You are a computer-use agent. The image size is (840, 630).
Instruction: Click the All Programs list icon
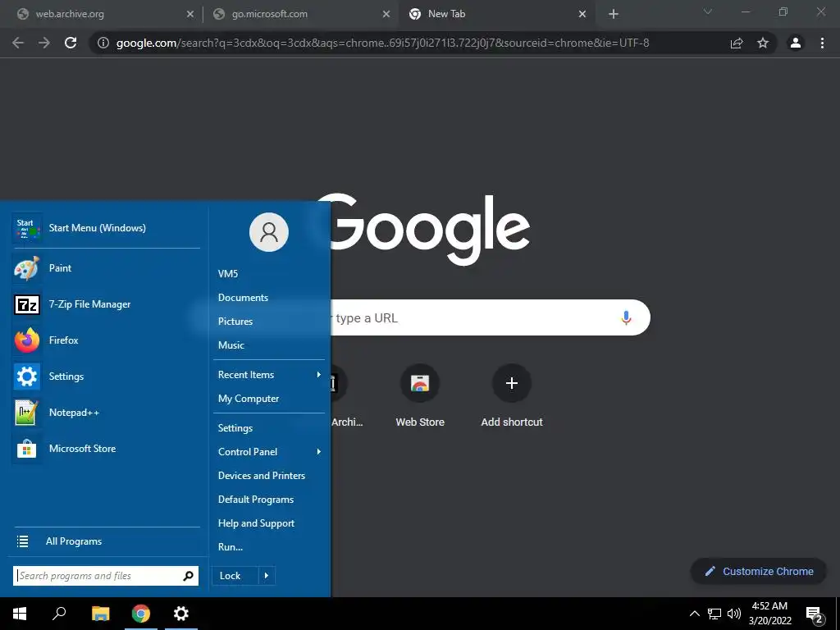(22, 541)
